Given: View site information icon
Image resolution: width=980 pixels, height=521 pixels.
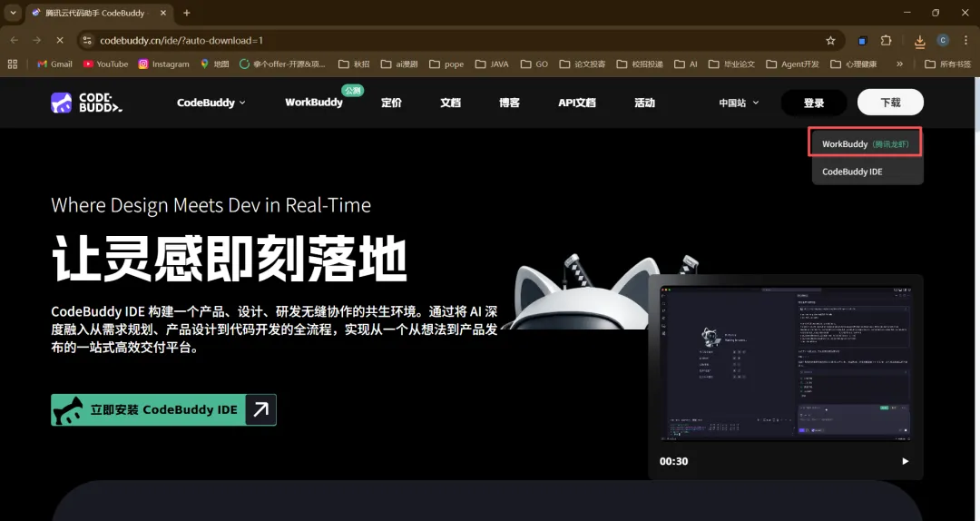Looking at the screenshot, I should [87, 40].
